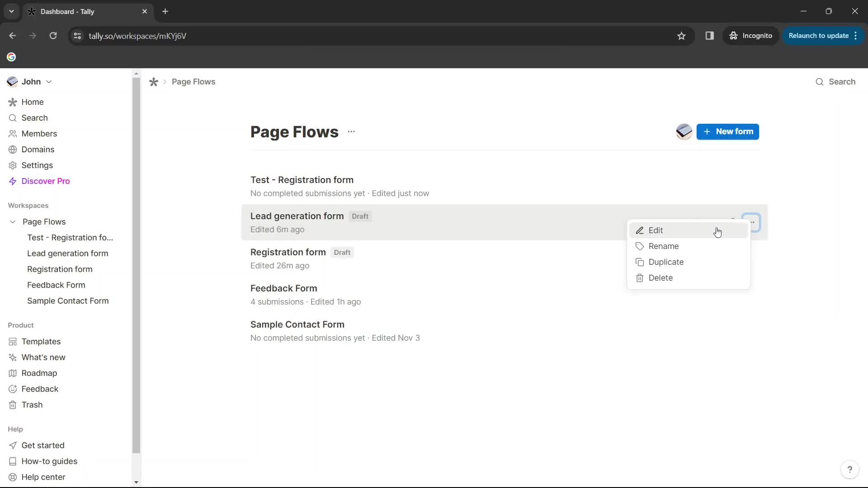
Task: Click the New form button
Action: point(729,131)
